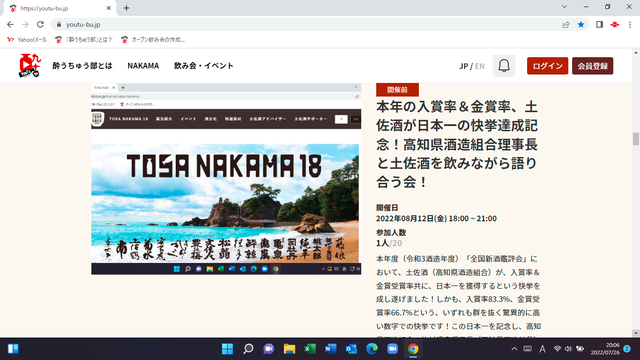This screenshot has height=360, width=640.
Task: Open the event title heading link
Action: click(457, 144)
